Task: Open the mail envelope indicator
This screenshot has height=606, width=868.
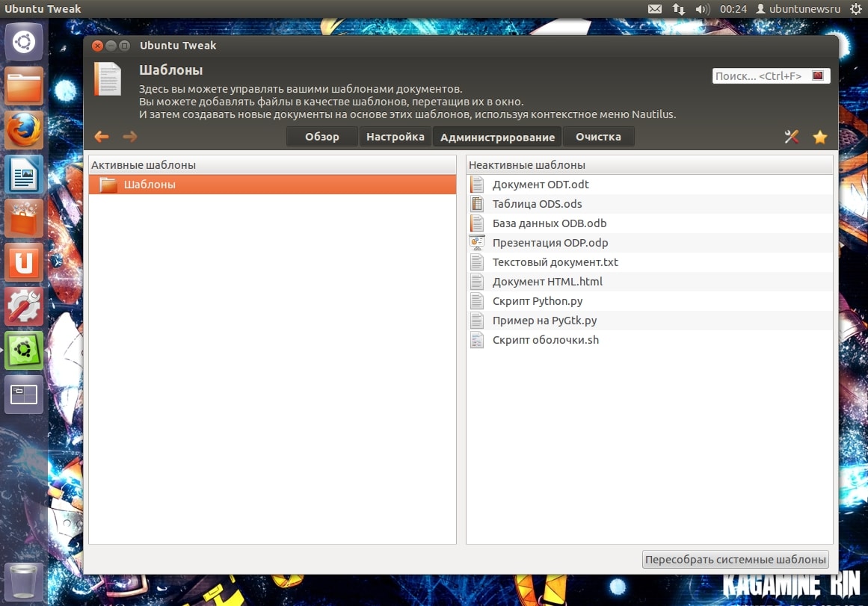Action: [655, 9]
